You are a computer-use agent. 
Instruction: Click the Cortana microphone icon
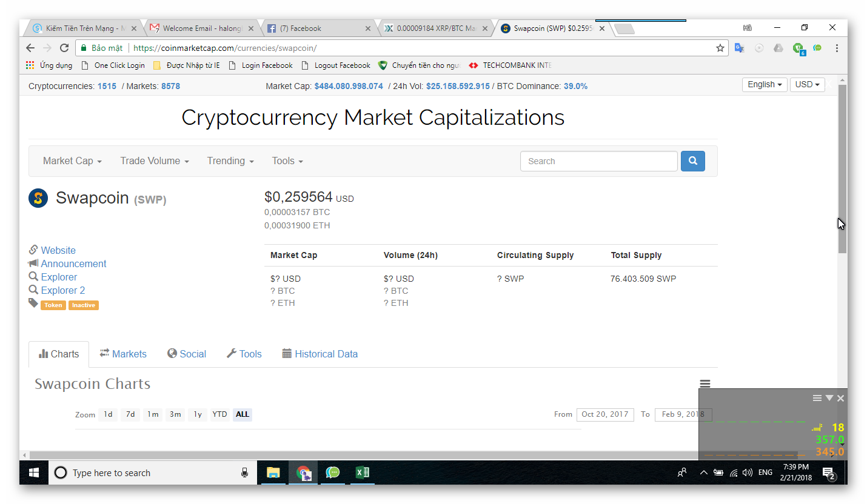click(245, 472)
